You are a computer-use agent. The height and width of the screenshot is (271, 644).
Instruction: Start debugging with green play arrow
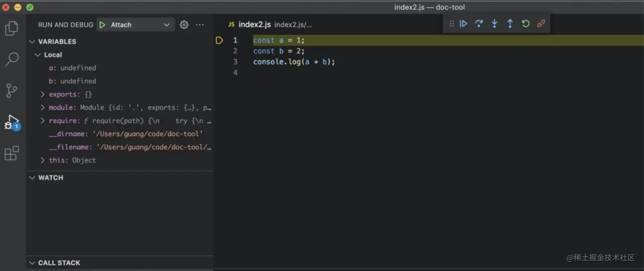[x=102, y=25]
